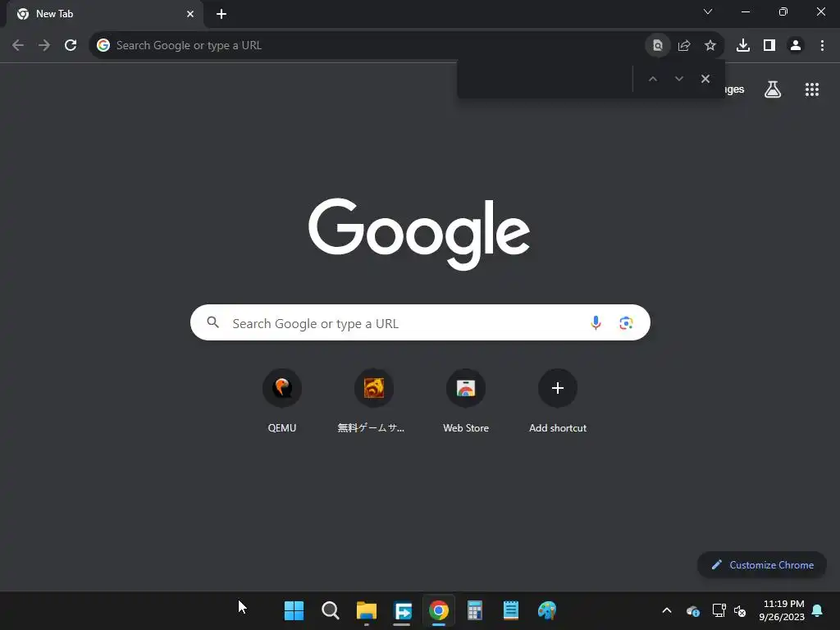Click the magnifier icon in the search box
The image size is (840, 630).
click(213, 322)
